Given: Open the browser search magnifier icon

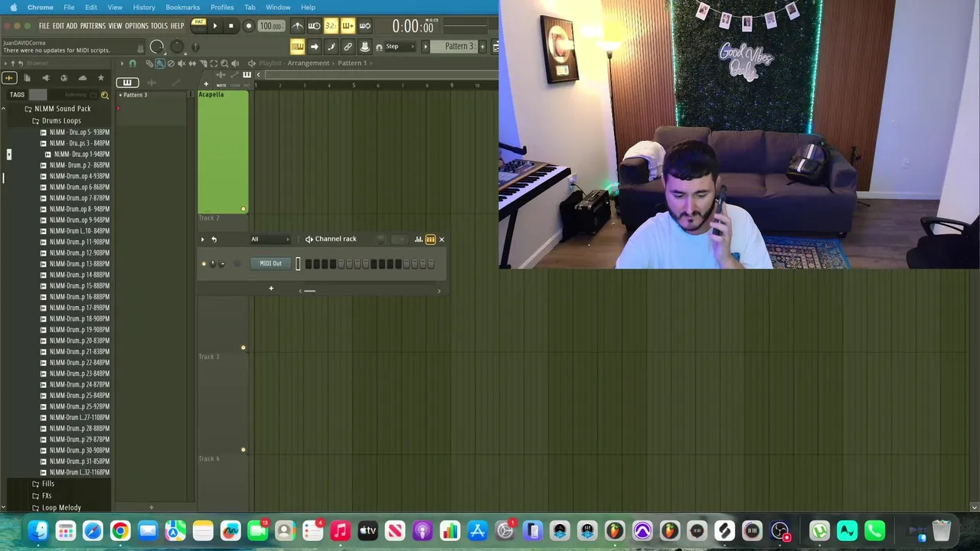Looking at the screenshot, I should 105,95.
